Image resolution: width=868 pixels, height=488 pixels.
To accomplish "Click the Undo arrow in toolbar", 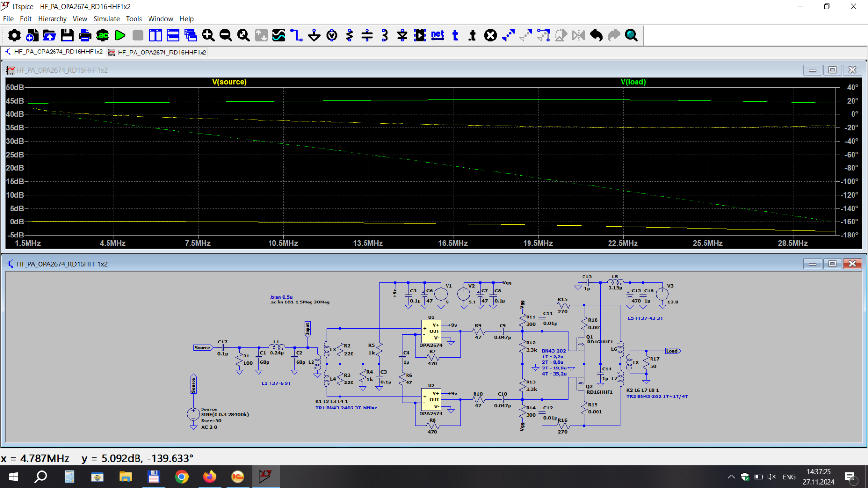I will coord(597,35).
